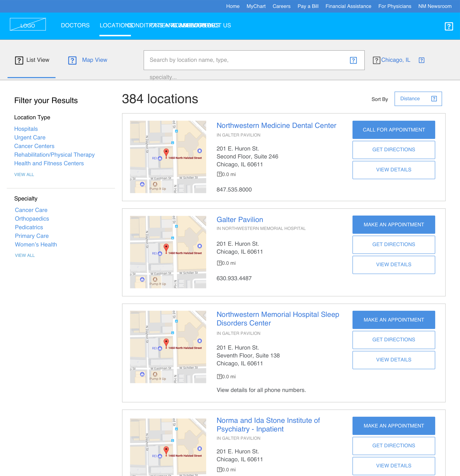Viewport: 460px width, 476px height.
Task: Click the icon after Chicago, IL
Action: [421, 60]
